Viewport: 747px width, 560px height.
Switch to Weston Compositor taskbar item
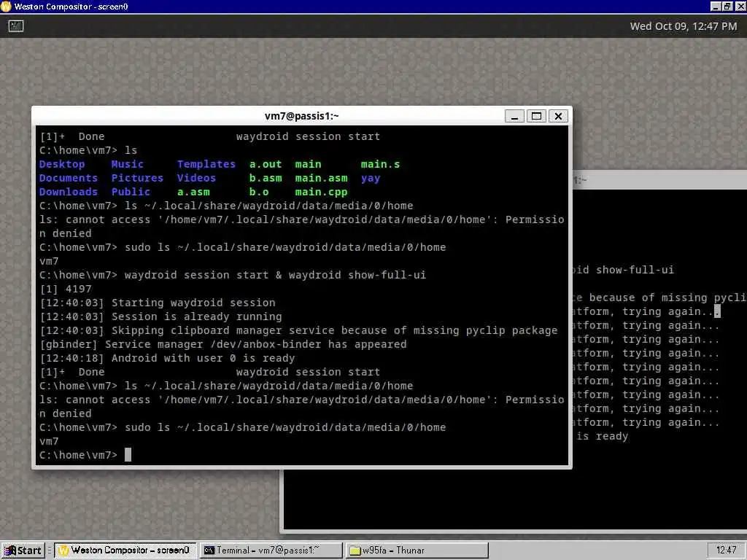[125, 551]
